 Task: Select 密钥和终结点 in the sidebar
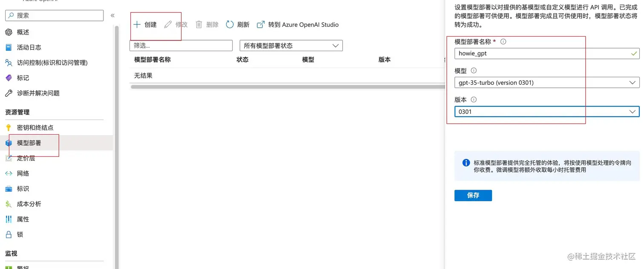35,127
